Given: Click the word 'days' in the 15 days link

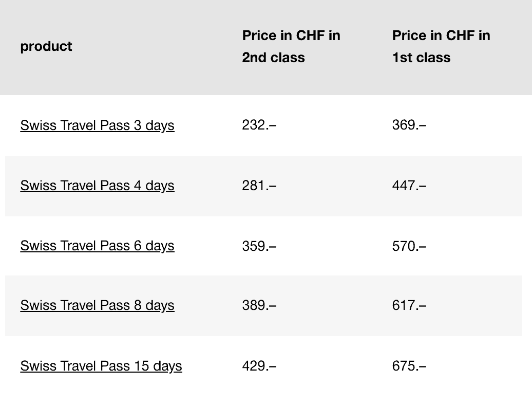Looking at the screenshot, I should point(167,366).
